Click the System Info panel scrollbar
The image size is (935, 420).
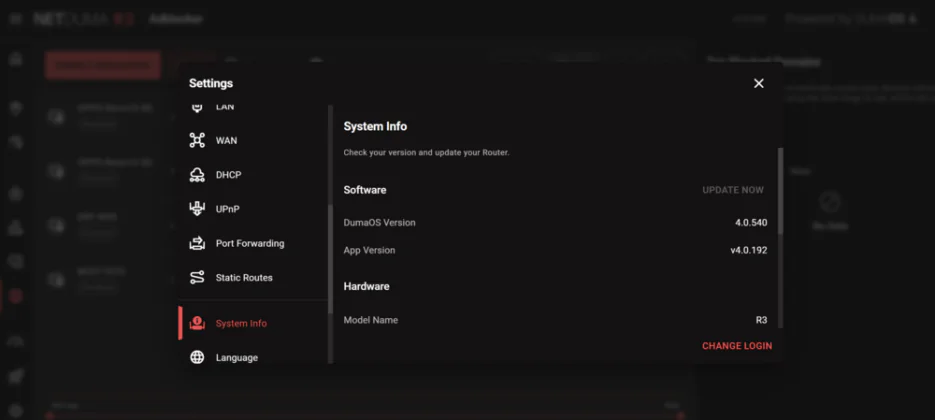pyautogui.click(x=781, y=191)
